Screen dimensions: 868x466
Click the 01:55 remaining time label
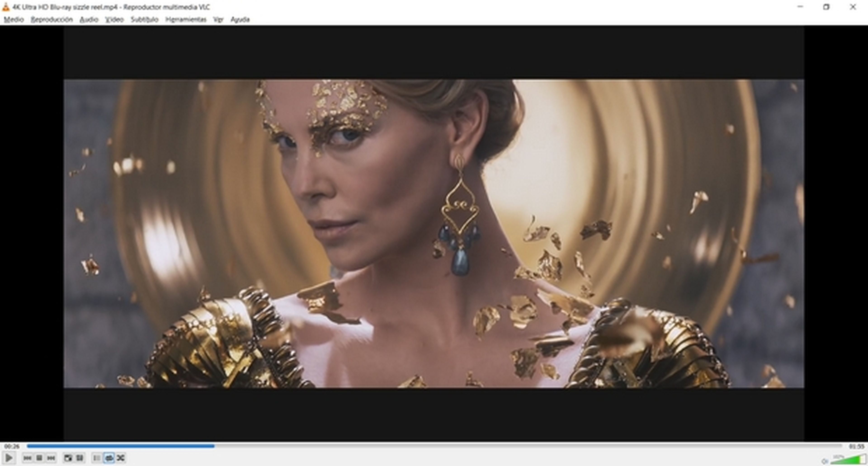pos(856,447)
